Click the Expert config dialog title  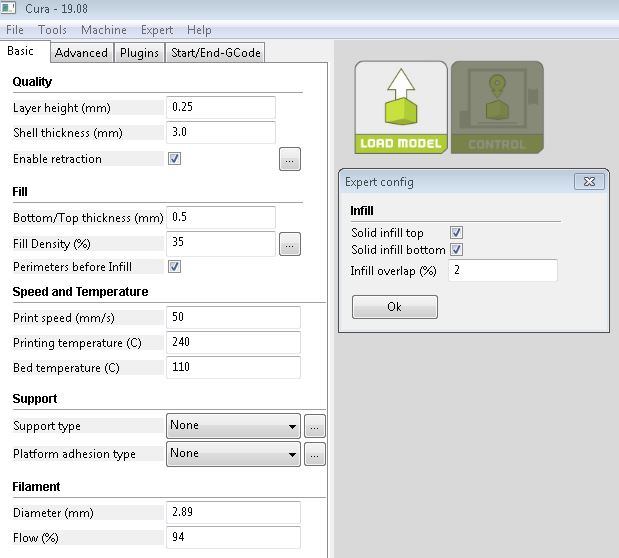point(379,182)
